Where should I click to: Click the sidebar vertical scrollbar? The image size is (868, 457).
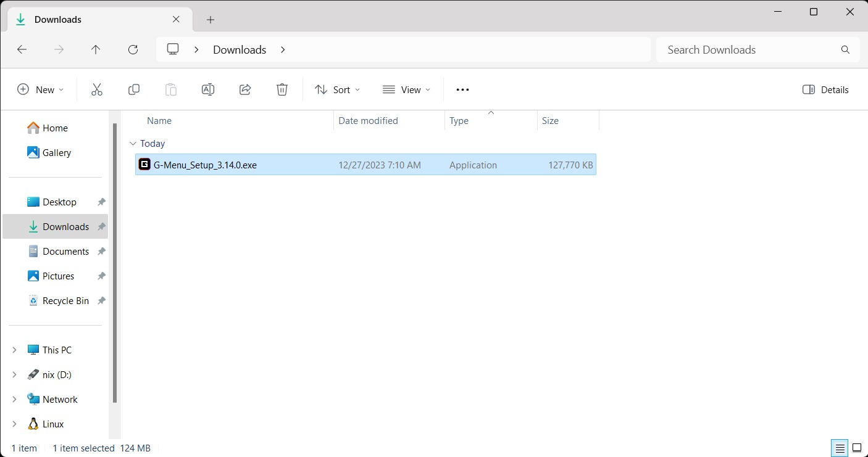coord(114,262)
